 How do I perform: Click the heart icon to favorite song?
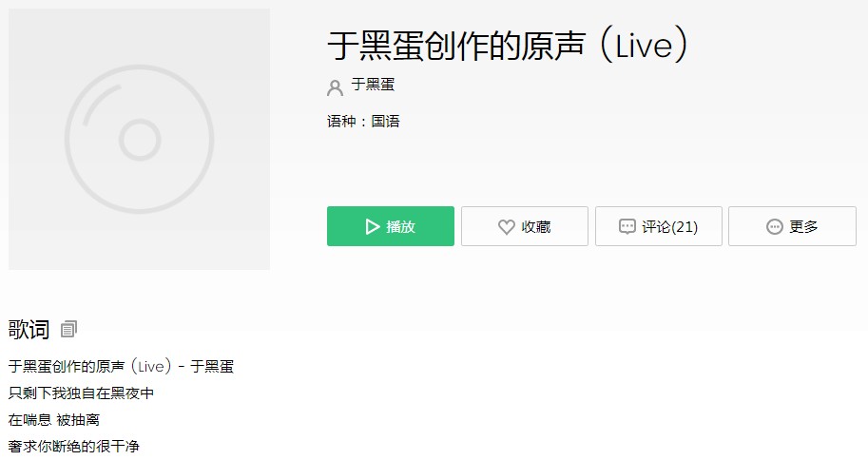pyautogui.click(x=506, y=227)
